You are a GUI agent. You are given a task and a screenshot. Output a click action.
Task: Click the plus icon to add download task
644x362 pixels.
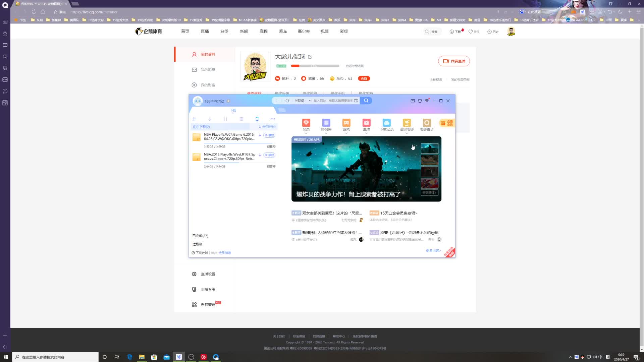click(194, 119)
